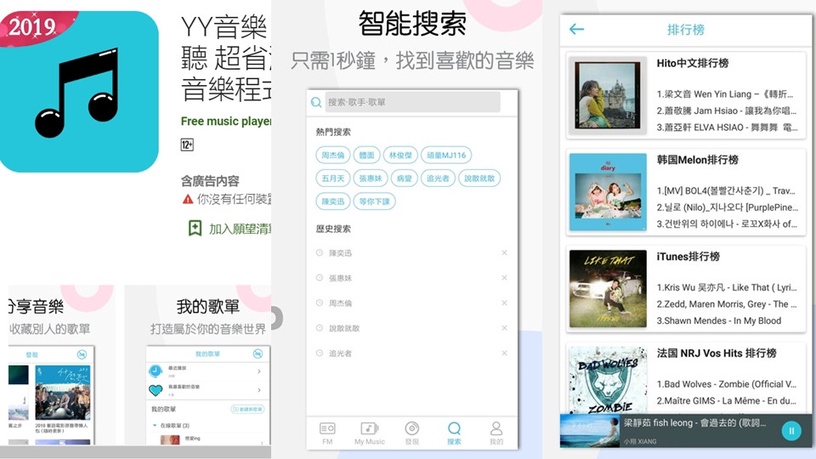Click the red warning triangle icon
Image resolution: width=816 pixels, height=459 pixels.
(188, 199)
